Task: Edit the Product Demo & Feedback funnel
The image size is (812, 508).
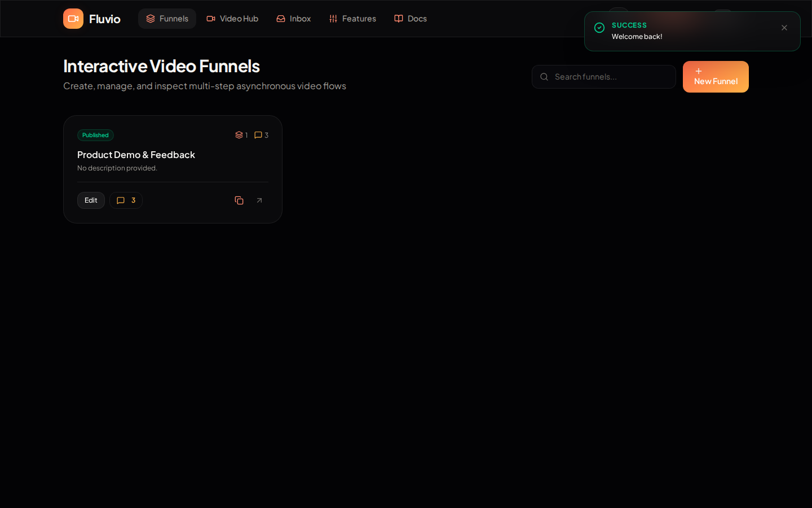Action: [91, 200]
